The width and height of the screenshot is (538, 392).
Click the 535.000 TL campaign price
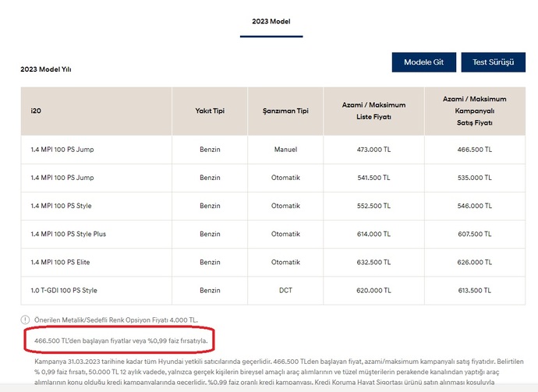[x=475, y=178]
